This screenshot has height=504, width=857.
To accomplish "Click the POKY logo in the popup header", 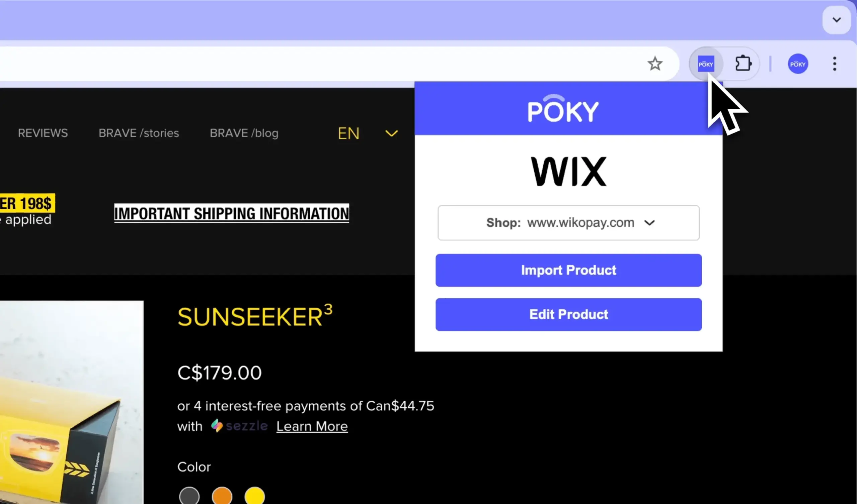I will (x=563, y=109).
